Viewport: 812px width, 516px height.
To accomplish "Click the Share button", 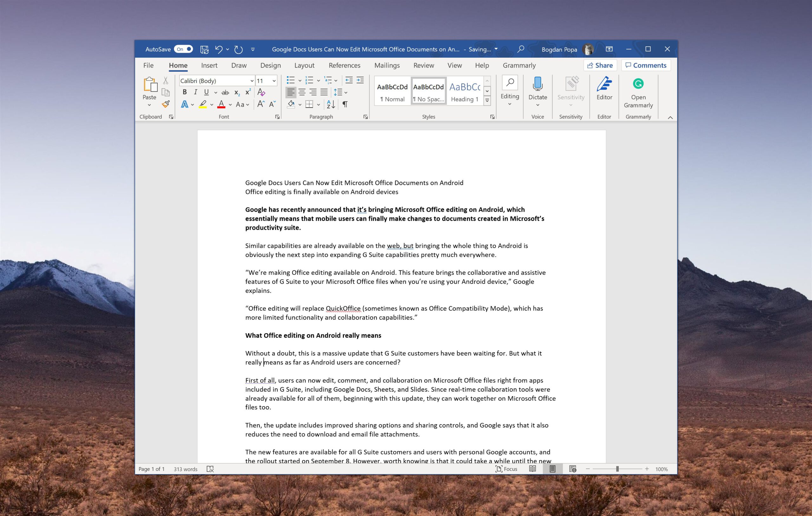I will [600, 65].
